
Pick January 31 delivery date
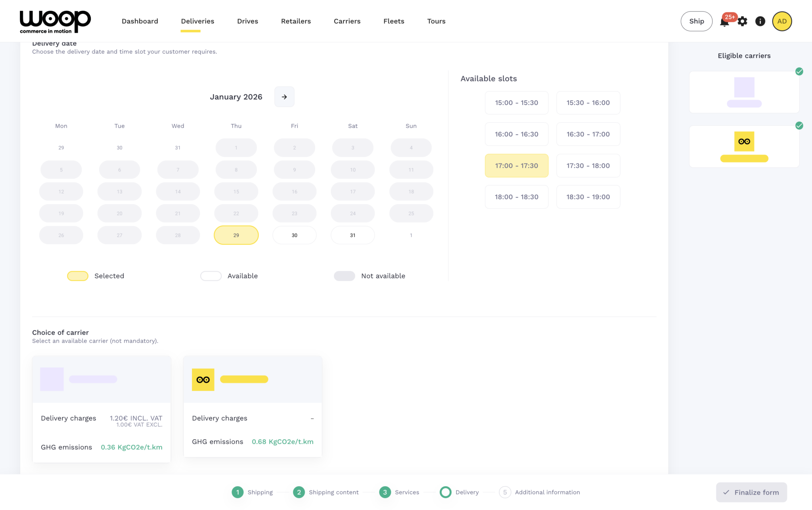coord(352,235)
